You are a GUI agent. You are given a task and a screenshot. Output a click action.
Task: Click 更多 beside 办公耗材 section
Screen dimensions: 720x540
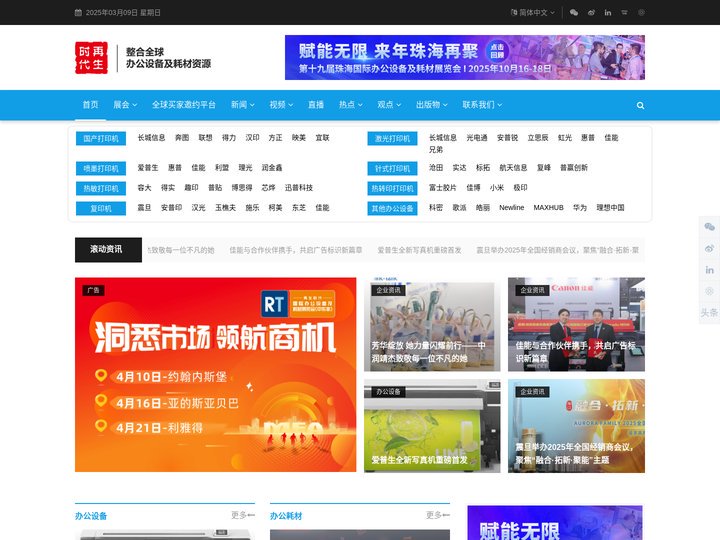coord(438,515)
